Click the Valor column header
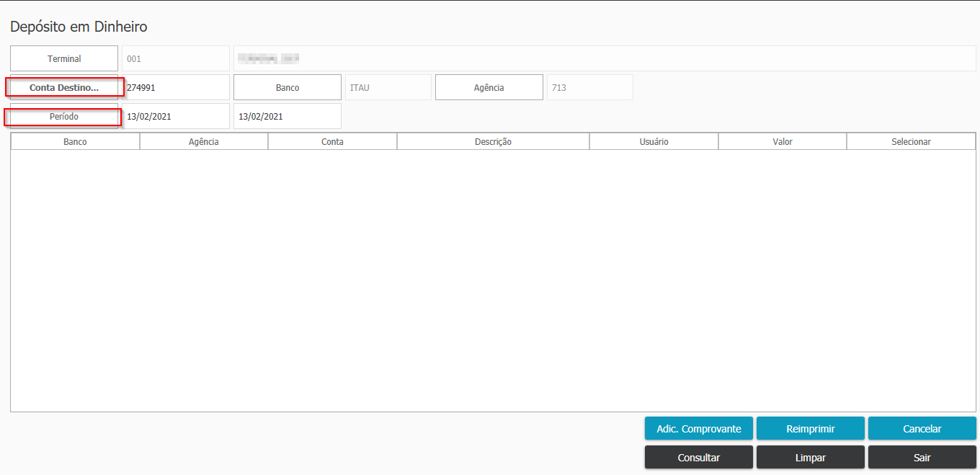Screen dimensions: 980x475 [783, 141]
